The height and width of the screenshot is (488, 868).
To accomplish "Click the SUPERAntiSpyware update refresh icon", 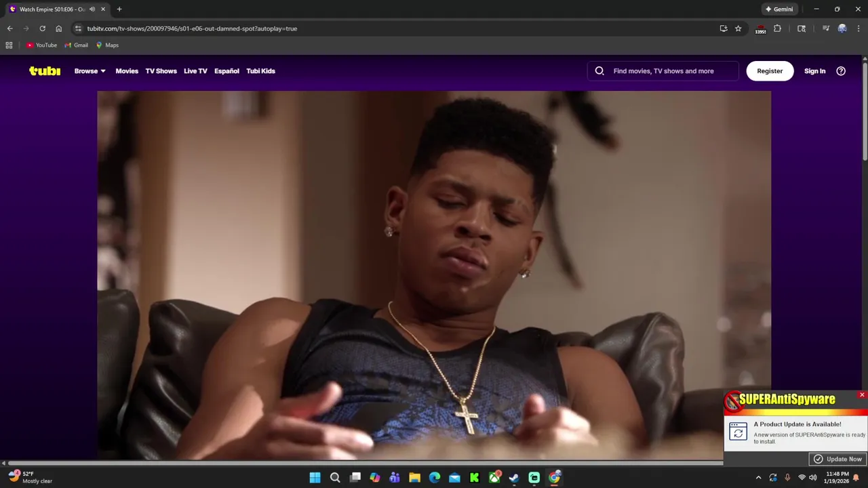I will [738, 431].
